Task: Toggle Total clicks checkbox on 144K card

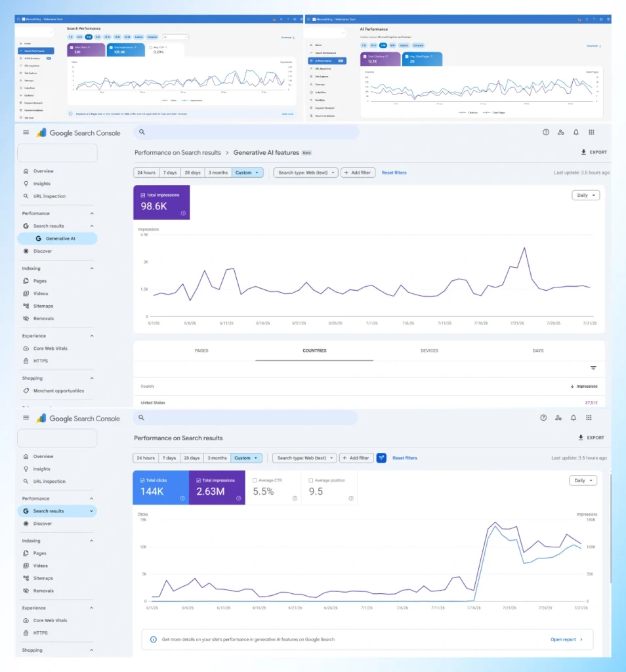Action: (x=142, y=480)
